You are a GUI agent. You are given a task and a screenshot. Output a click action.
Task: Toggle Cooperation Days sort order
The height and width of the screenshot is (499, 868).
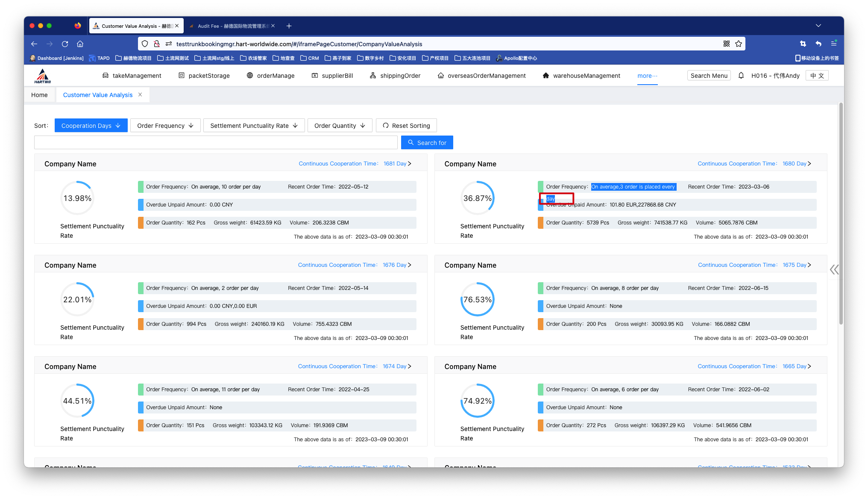click(x=91, y=126)
